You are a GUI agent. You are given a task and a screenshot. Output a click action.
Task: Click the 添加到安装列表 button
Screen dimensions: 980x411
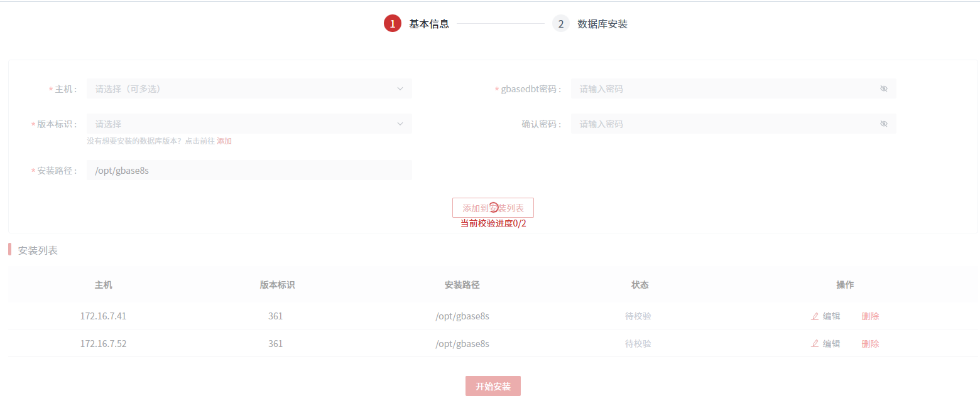pyautogui.click(x=493, y=208)
